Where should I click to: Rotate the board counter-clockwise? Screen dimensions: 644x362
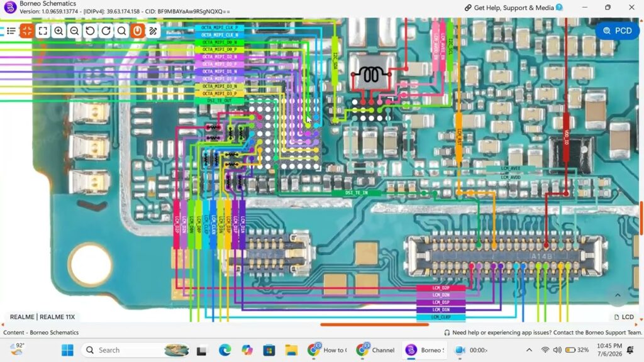pyautogui.click(x=91, y=31)
